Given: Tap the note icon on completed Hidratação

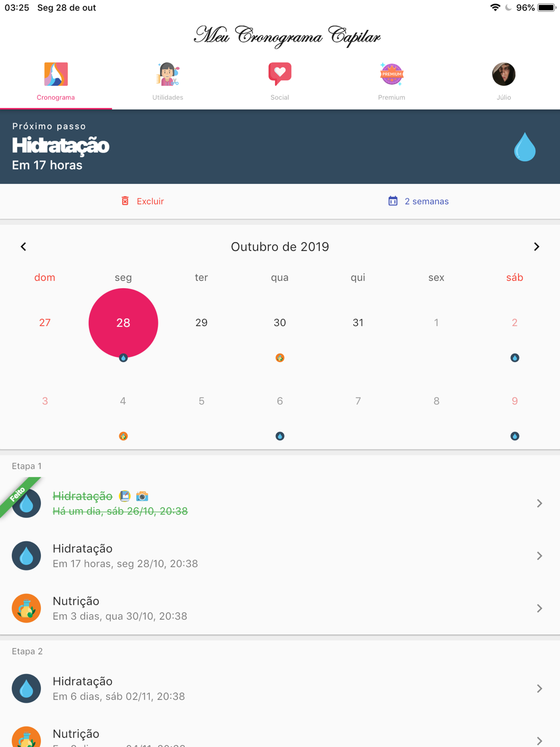Looking at the screenshot, I should pos(125,496).
